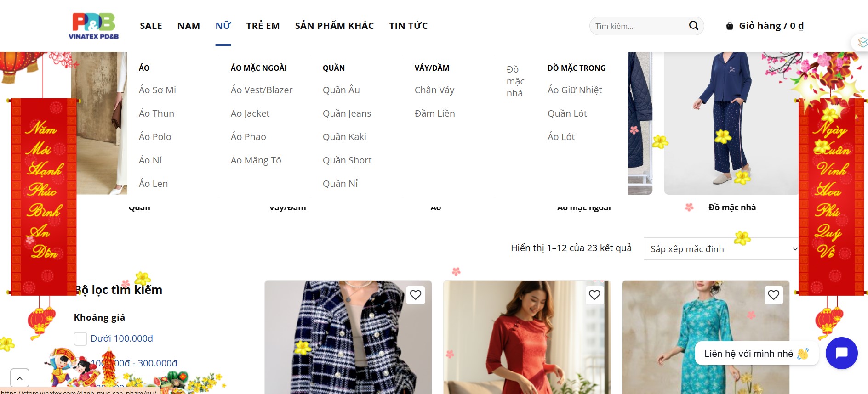Select Áo Sơ Mi link
868x394 pixels.
[157, 90]
